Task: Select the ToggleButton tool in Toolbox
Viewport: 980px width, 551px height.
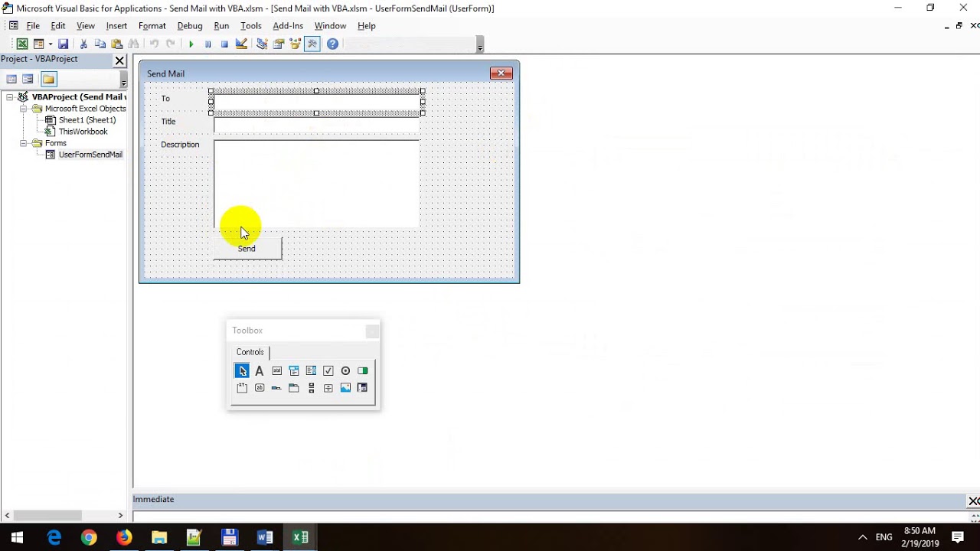Action: point(363,371)
